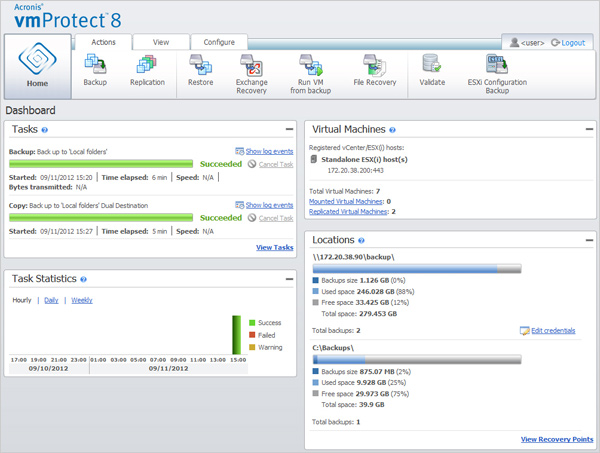Click the Dashboard heading
The image size is (600, 453).
click(x=30, y=111)
